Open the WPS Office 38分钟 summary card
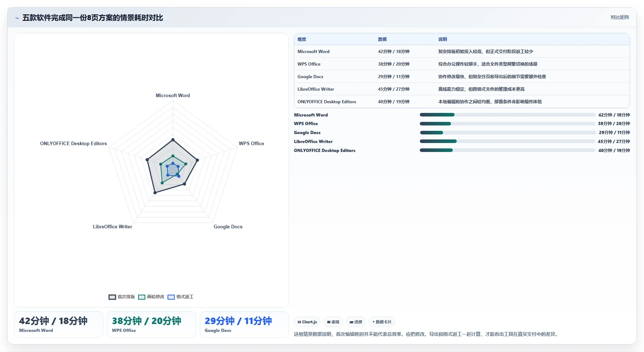644x352 pixels. point(151,324)
